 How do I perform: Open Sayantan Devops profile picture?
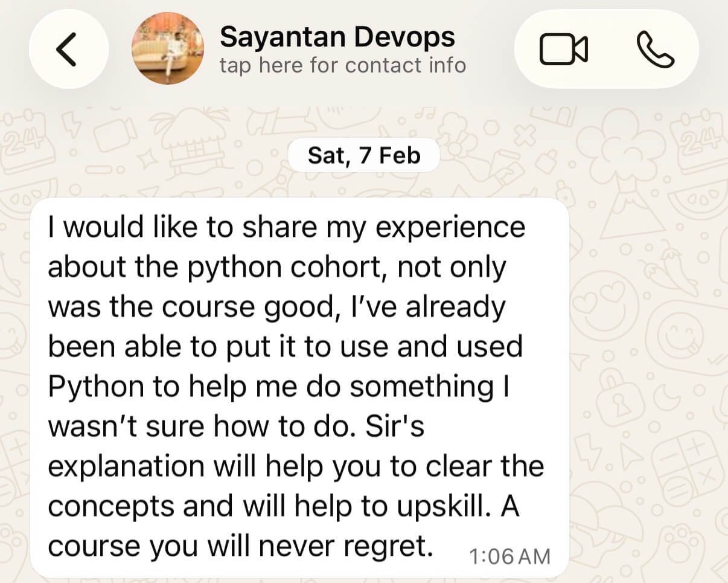(168, 48)
